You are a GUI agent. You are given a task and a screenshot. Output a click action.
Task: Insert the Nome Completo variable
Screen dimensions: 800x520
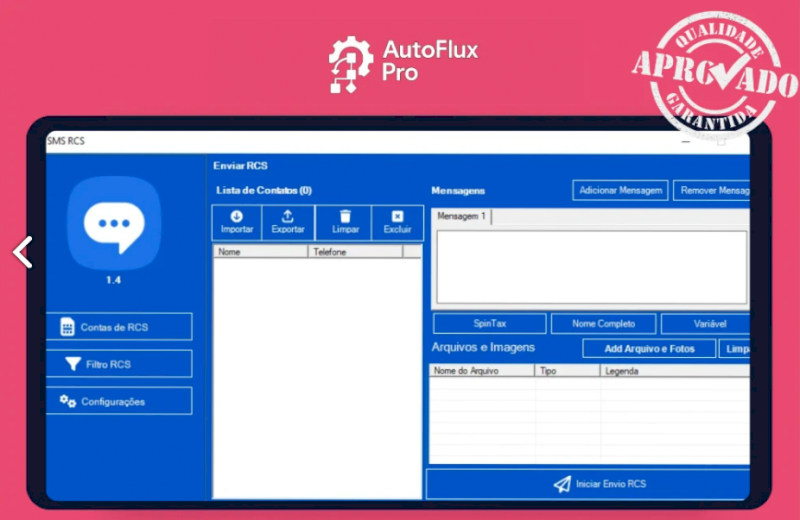604,324
